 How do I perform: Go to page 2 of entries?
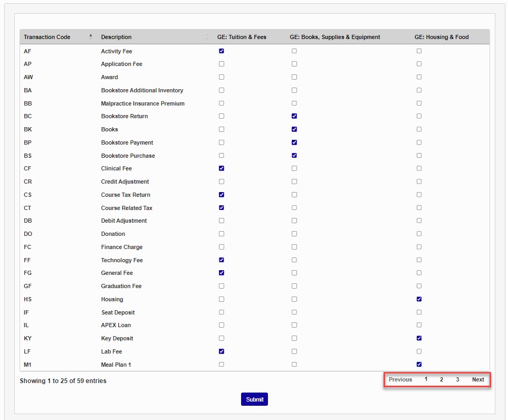[x=441, y=379]
